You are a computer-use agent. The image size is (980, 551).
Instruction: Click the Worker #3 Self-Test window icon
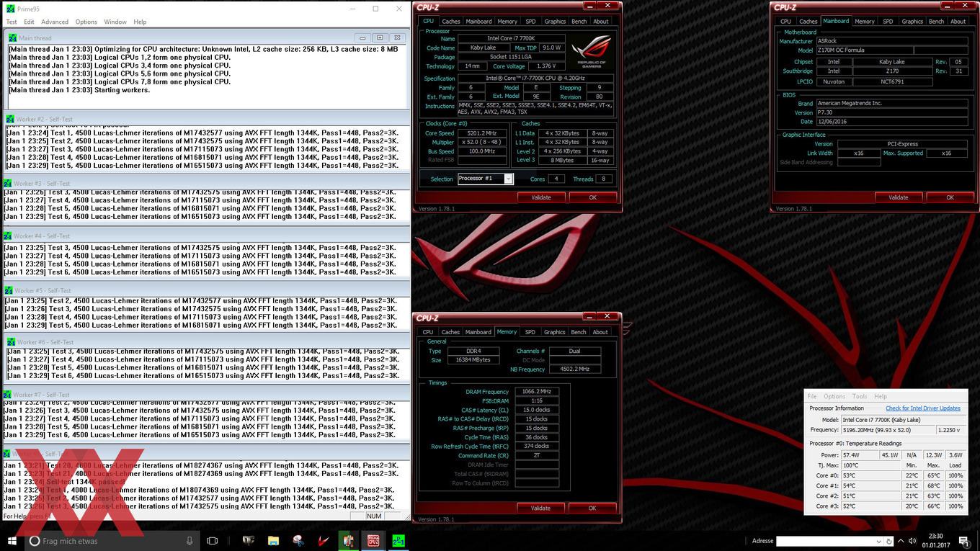(x=8, y=184)
